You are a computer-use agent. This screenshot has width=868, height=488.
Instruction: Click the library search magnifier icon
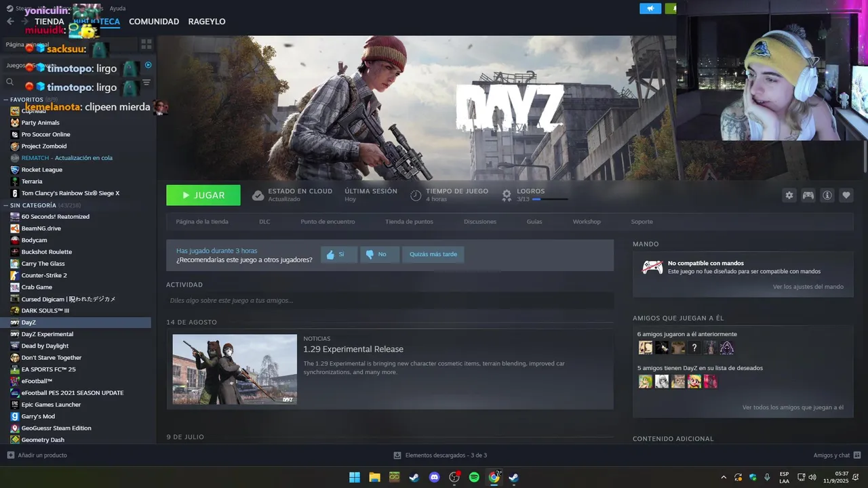point(10,82)
